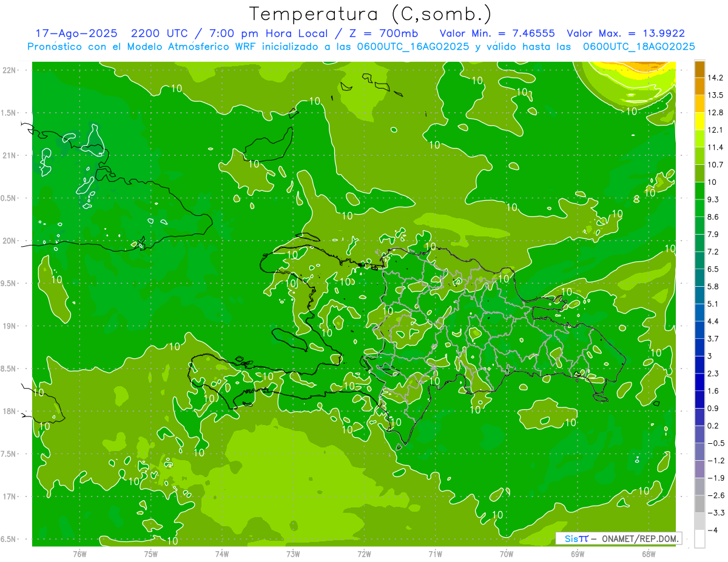Pick the orange colorbar swatch between 13.5 and 14.2
The width and height of the screenshot is (728, 562).
(699, 87)
